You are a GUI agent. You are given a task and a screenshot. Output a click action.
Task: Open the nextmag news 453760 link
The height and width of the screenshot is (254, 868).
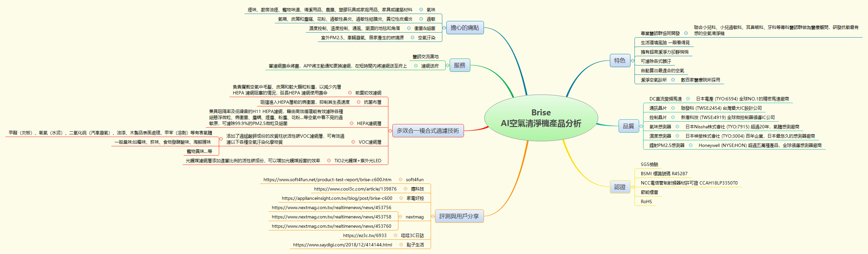(x=331, y=226)
